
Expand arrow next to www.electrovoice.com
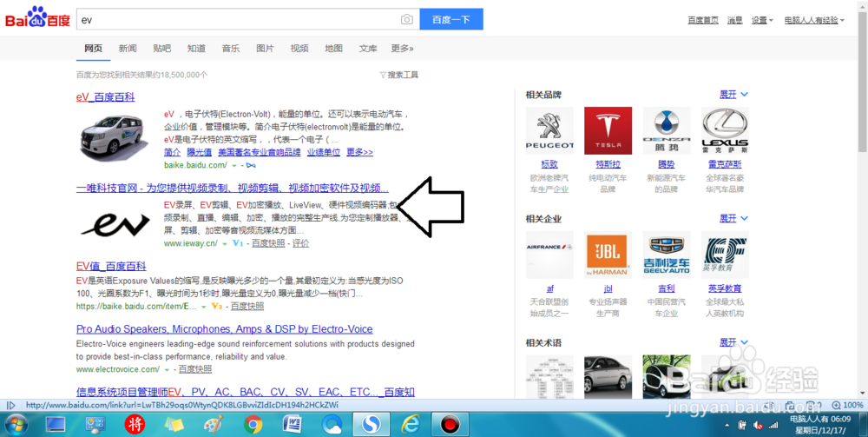click(166, 369)
